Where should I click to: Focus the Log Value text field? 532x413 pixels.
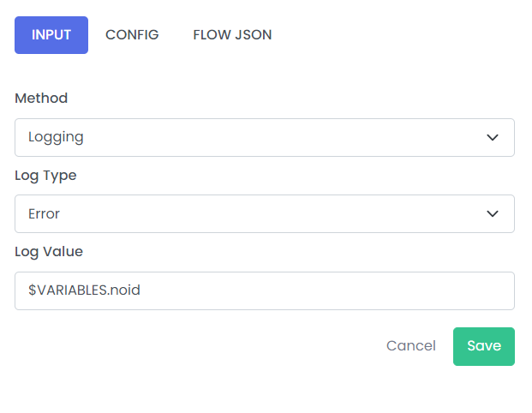click(x=265, y=290)
